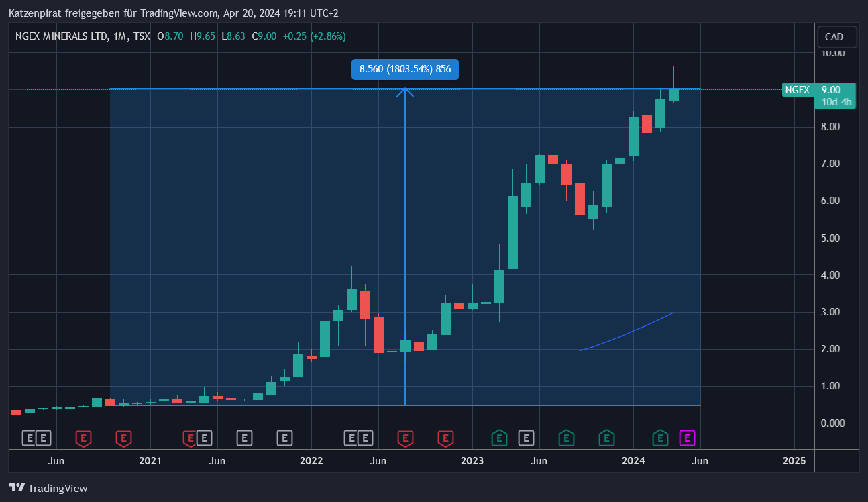Click the red earnings marker closest before 2021

[123, 438]
